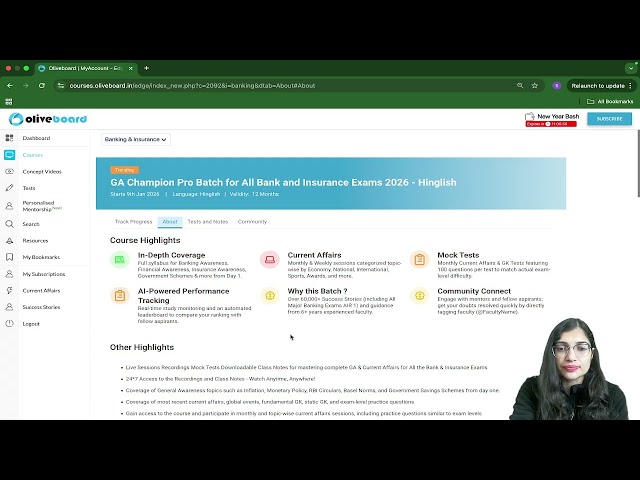This screenshot has height=480, width=640.
Task: Open My Bookmarks icon in sidebar
Action: pyautogui.click(x=10, y=257)
